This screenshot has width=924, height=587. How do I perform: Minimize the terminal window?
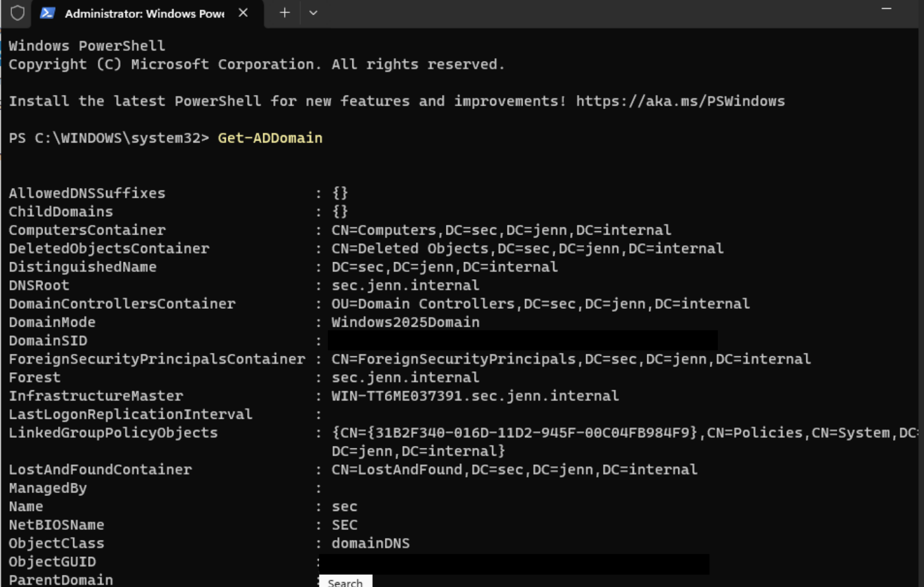[x=886, y=9]
